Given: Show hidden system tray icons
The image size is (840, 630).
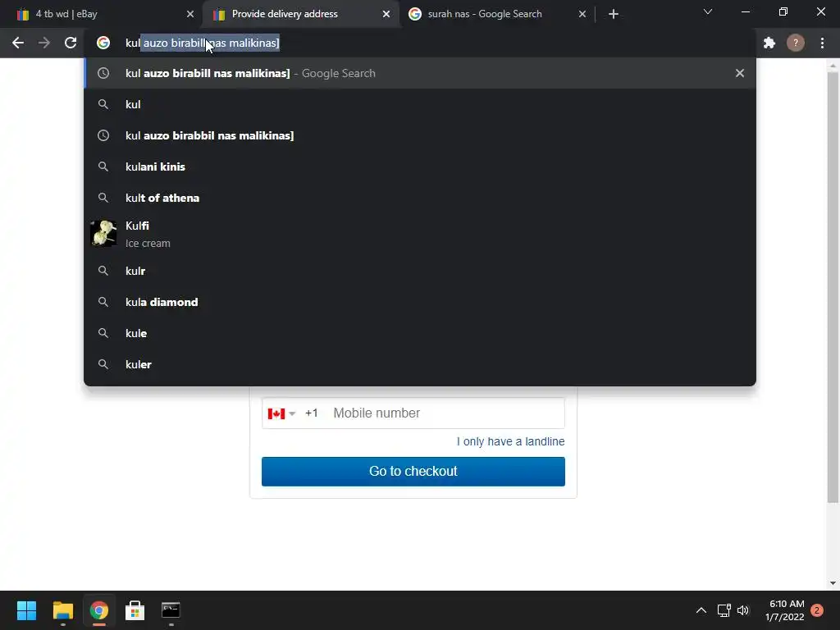Looking at the screenshot, I should tap(701, 610).
